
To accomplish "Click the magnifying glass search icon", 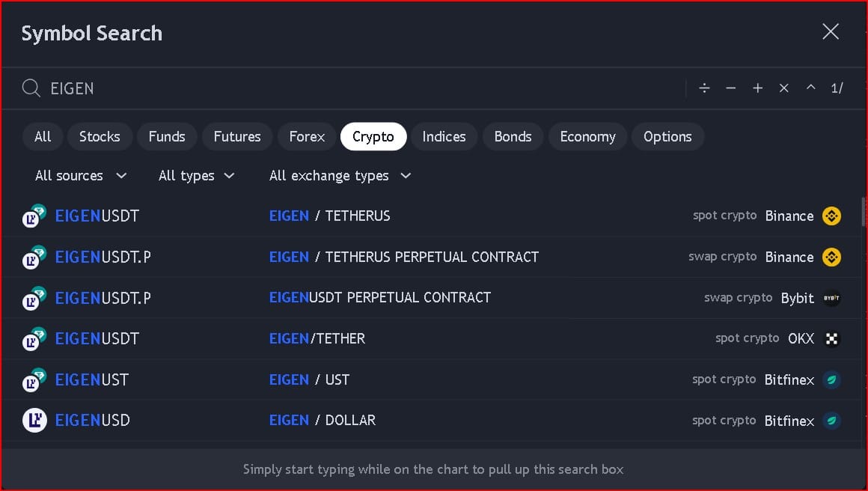I will tap(31, 88).
